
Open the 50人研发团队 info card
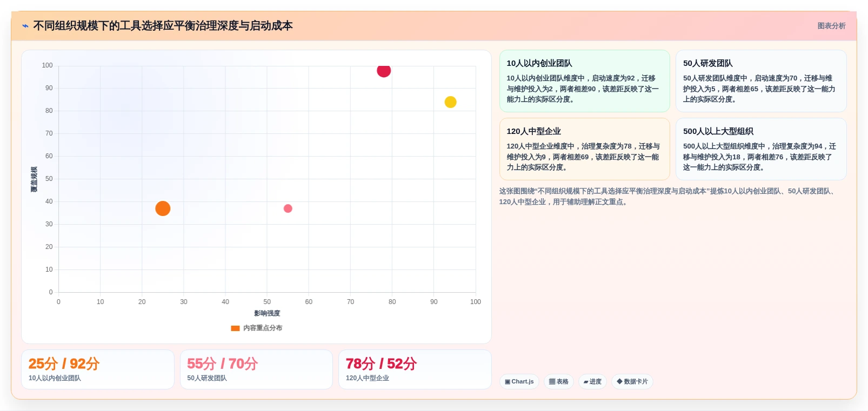pos(761,81)
